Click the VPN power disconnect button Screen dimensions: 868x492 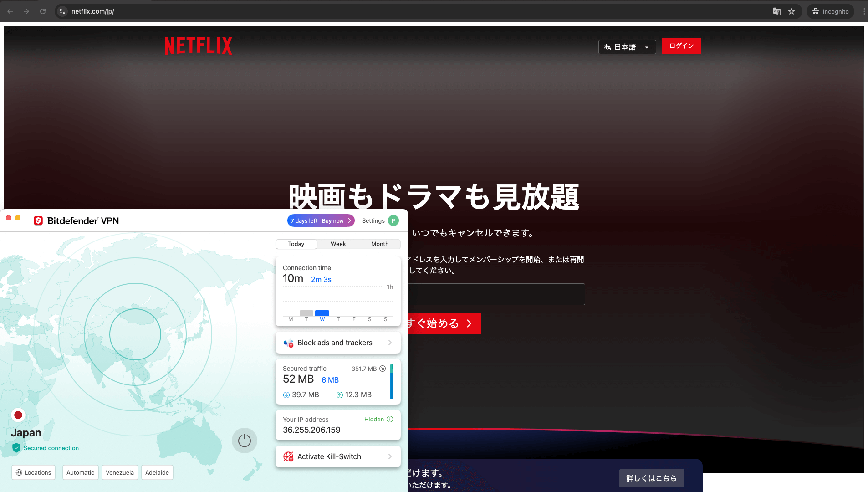tap(245, 441)
